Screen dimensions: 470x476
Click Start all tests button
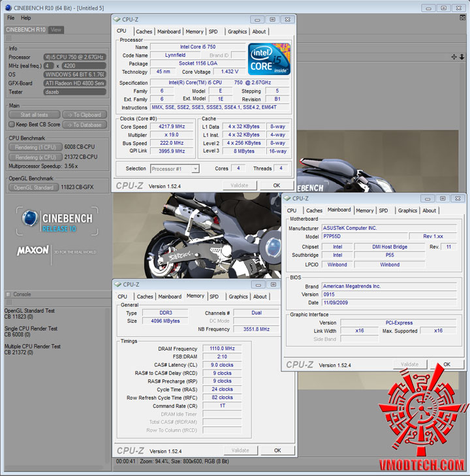click(x=35, y=115)
